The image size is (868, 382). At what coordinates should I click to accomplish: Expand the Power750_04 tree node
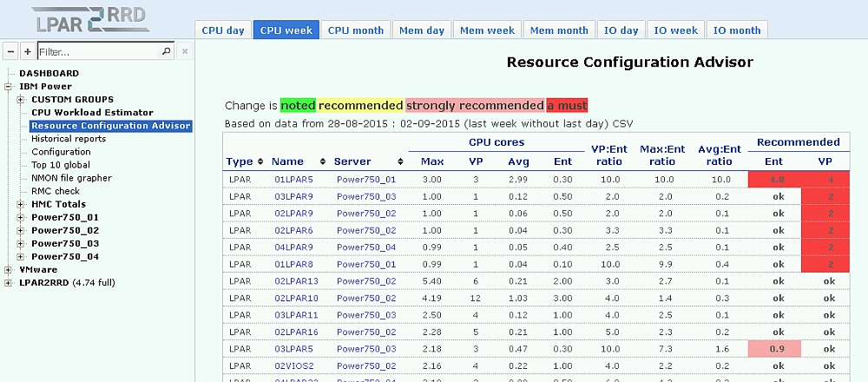click(x=21, y=257)
